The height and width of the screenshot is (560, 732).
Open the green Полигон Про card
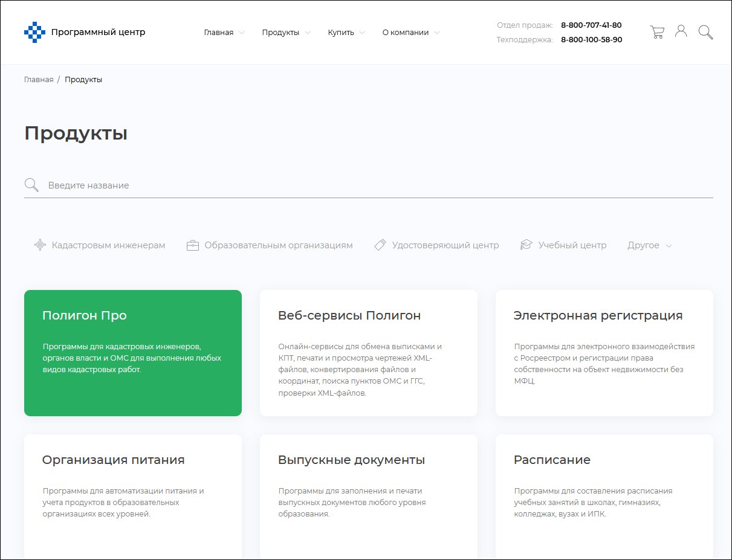(133, 353)
